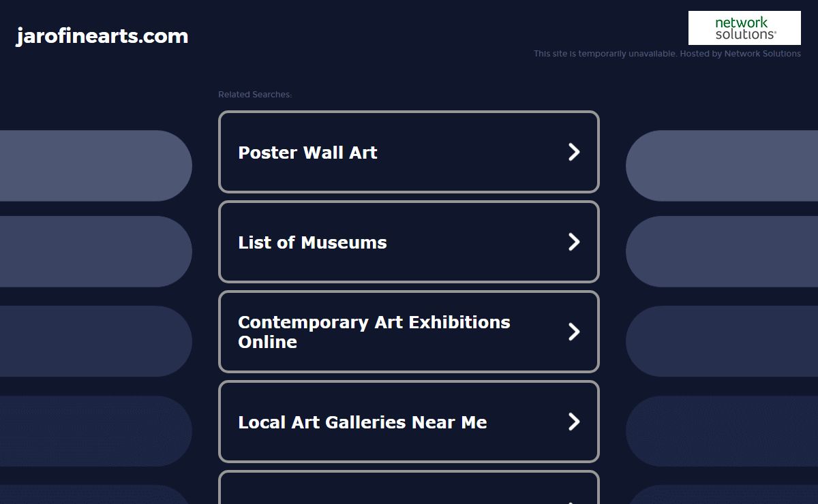Click the jarofinearts.com site title
This screenshot has width=818, height=504.
click(x=102, y=36)
